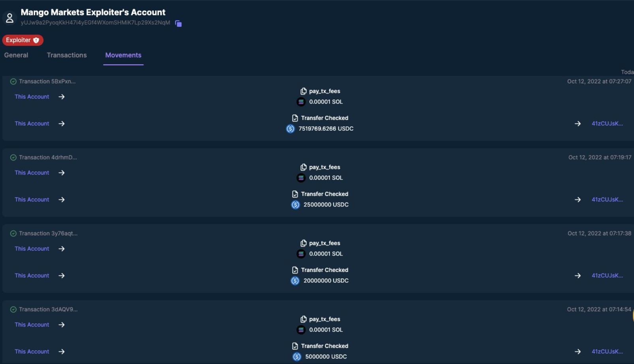Viewport: 634px width, 364px height.
Task: Open Transaction 4drhmD link
Action: click(x=48, y=158)
